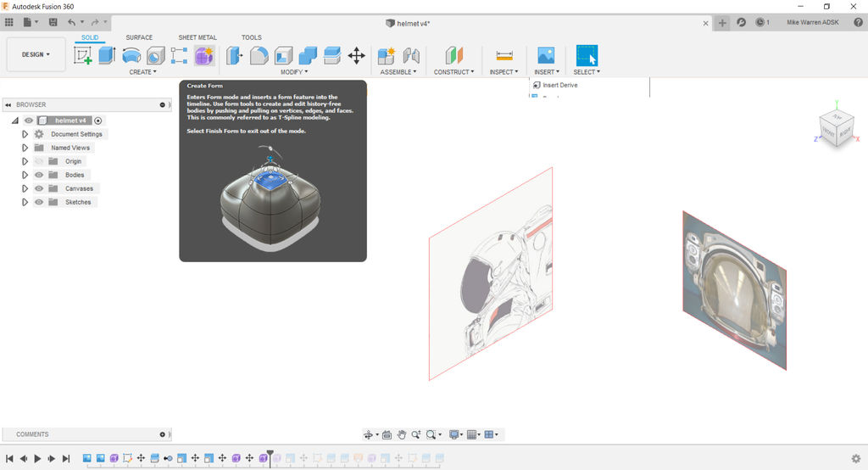The height and width of the screenshot is (470, 868).
Task: Expand the Named Views node
Action: coord(25,148)
